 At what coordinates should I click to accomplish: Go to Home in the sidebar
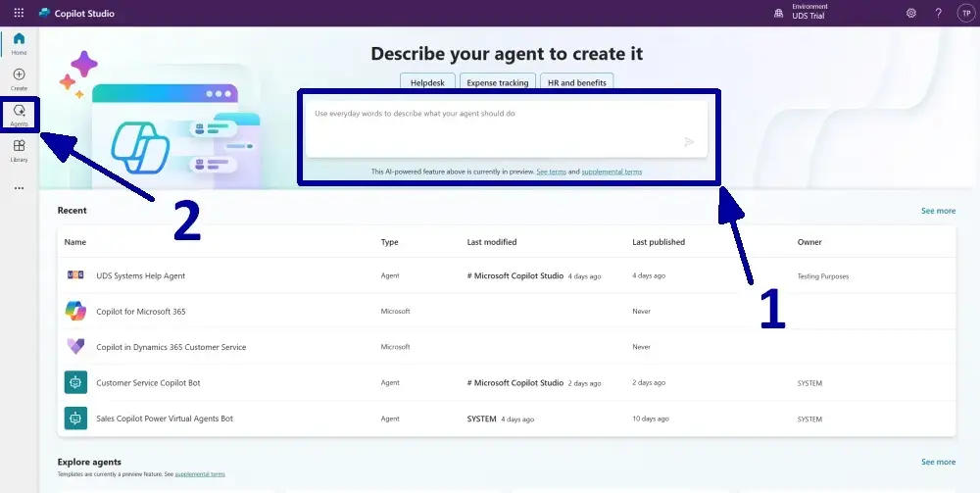click(19, 43)
